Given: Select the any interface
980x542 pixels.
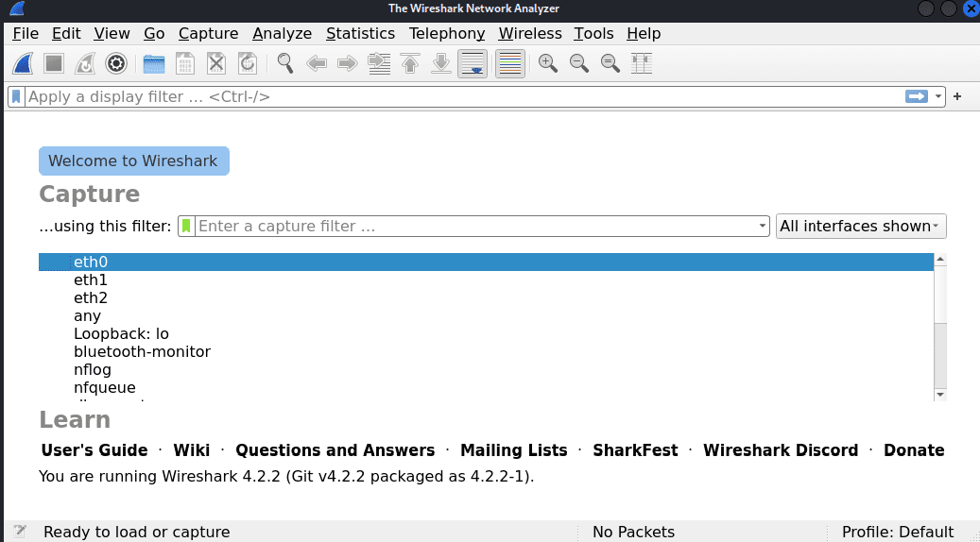Looking at the screenshot, I should [x=486, y=316].
